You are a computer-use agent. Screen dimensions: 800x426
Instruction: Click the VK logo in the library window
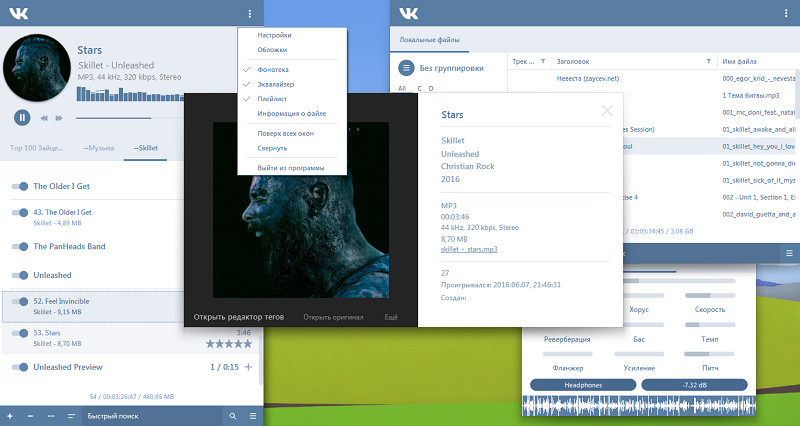pos(409,14)
